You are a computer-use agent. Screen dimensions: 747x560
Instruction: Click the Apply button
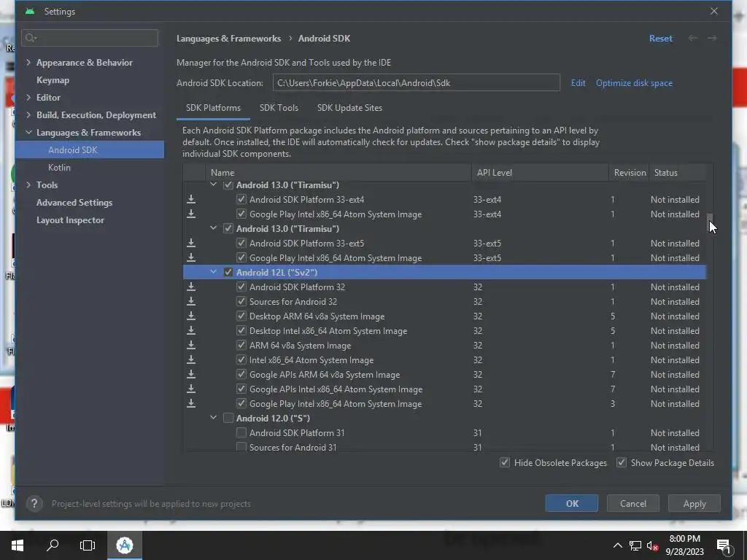[694, 503]
